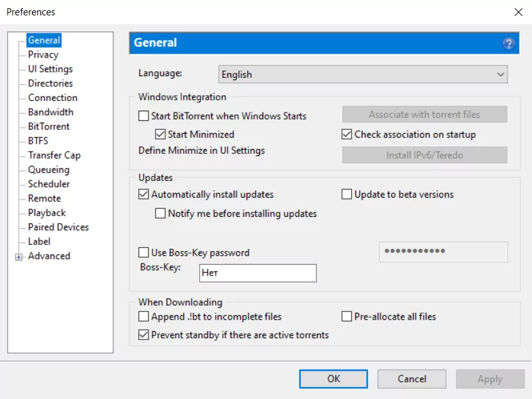Select Advanced settings item
Screen dimensions: 532x399
click(49, 256)
